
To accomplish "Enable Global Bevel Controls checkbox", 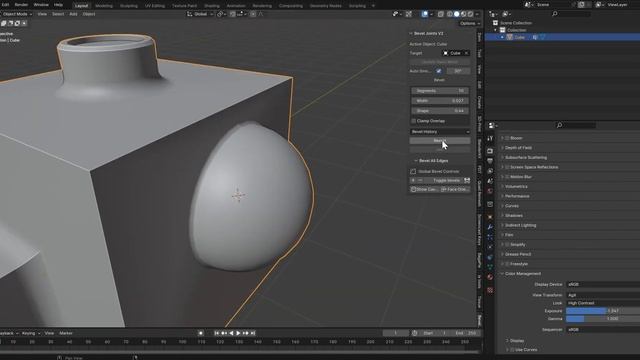I will (413, 171).
